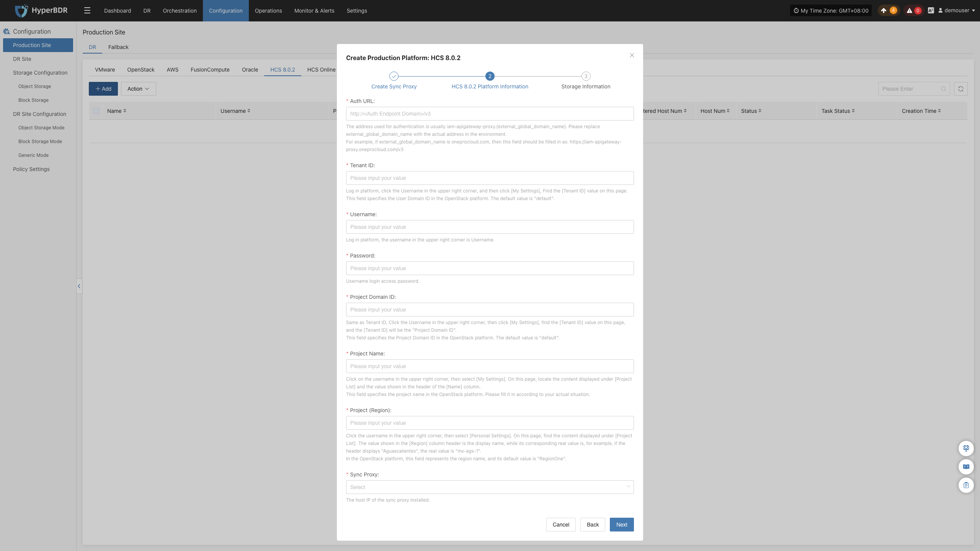Open the task clipboard floating icon

coord(966,485)
